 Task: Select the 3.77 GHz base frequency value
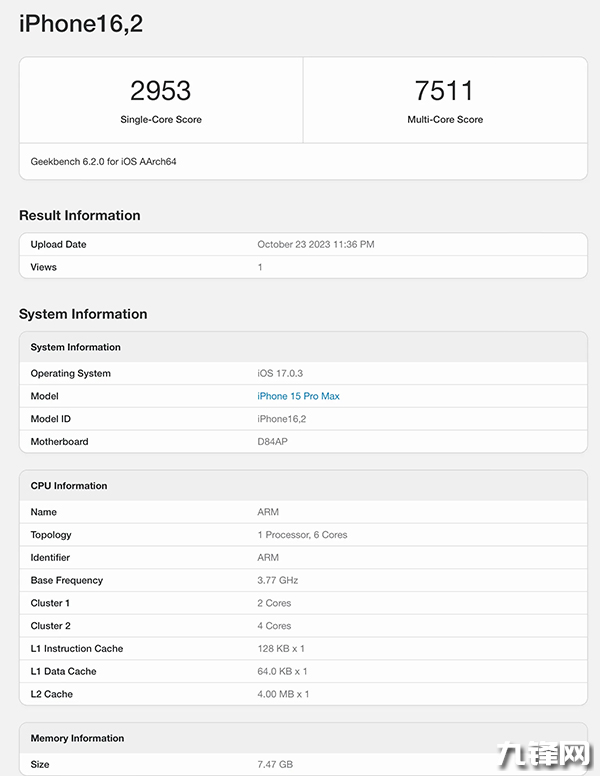[x=278, y=580]
